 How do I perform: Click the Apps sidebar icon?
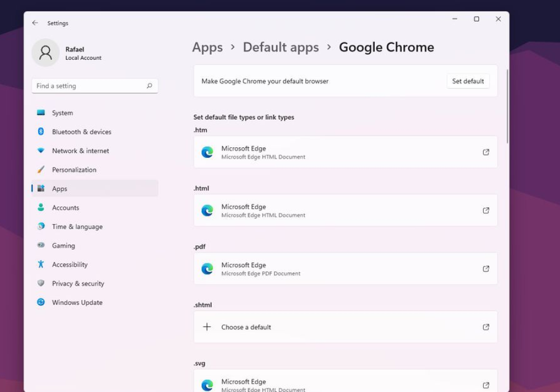(41, 188)
